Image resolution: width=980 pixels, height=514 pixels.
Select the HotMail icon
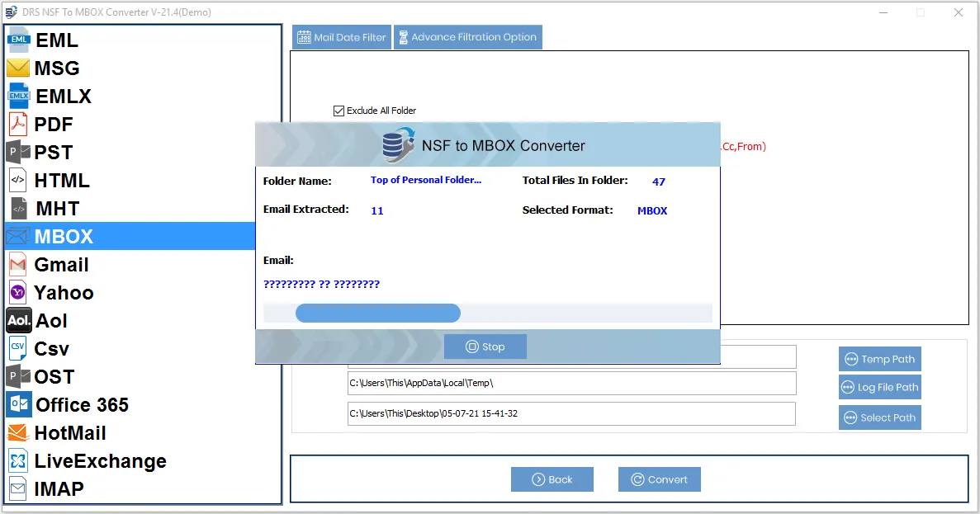tap(18, 433)
